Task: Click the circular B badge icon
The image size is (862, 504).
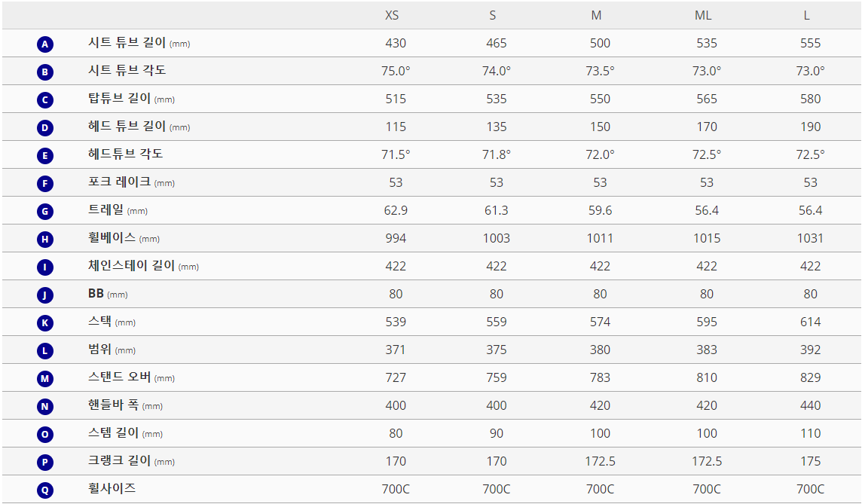Action: [x=45, y=72]
